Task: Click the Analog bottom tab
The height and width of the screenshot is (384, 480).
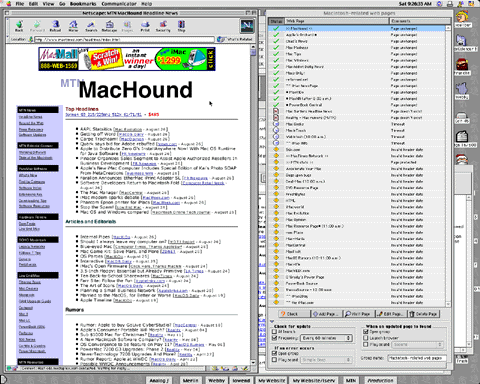Action: [x=159, y=380]
